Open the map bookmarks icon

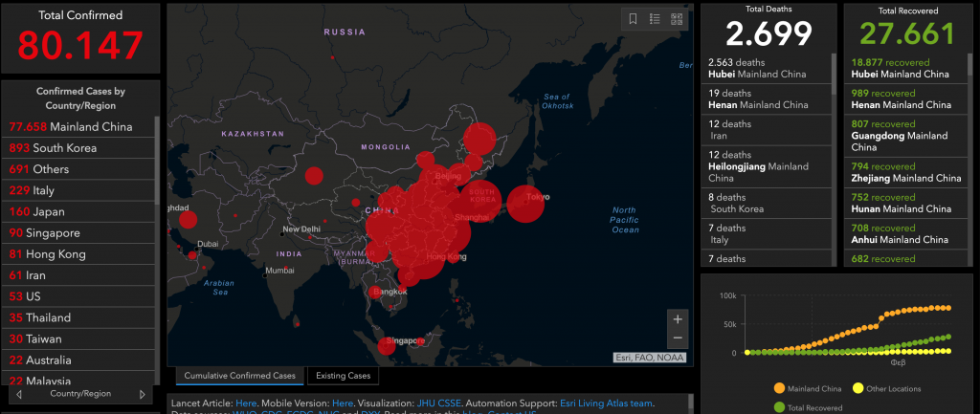[x=634, y=18]
